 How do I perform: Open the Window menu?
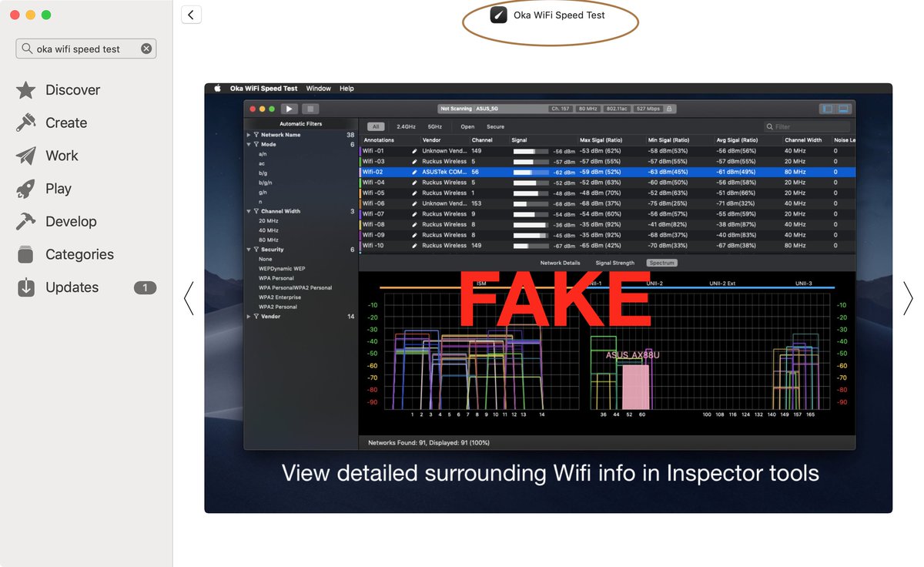tap(319, 89)
